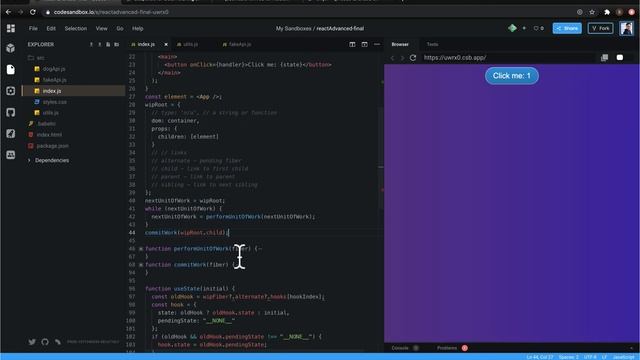Image resolution: width=640 pixels, height=360 pixels.
Task: Click the 'Click me: 1' button in preview
Action: coord(512,76)
